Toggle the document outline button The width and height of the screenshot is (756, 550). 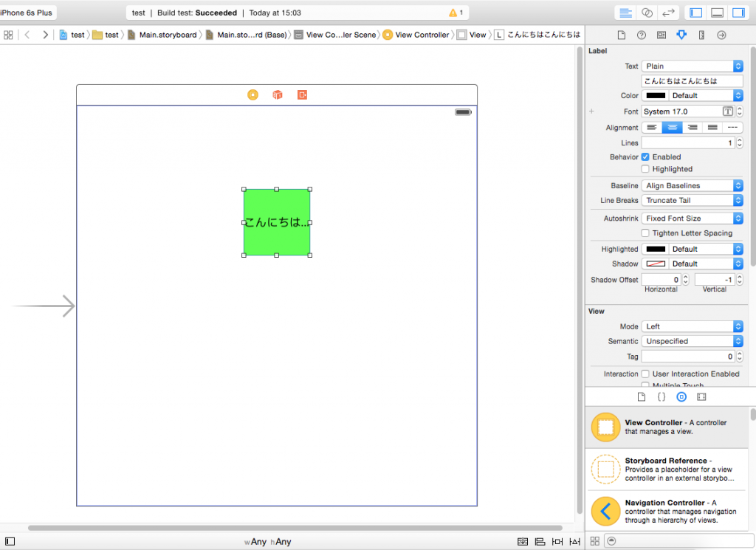click(x=10, y=541)
